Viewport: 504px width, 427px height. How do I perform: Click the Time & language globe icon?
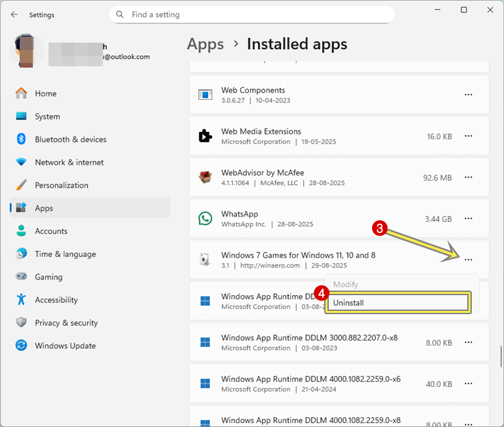click(21, 254)
